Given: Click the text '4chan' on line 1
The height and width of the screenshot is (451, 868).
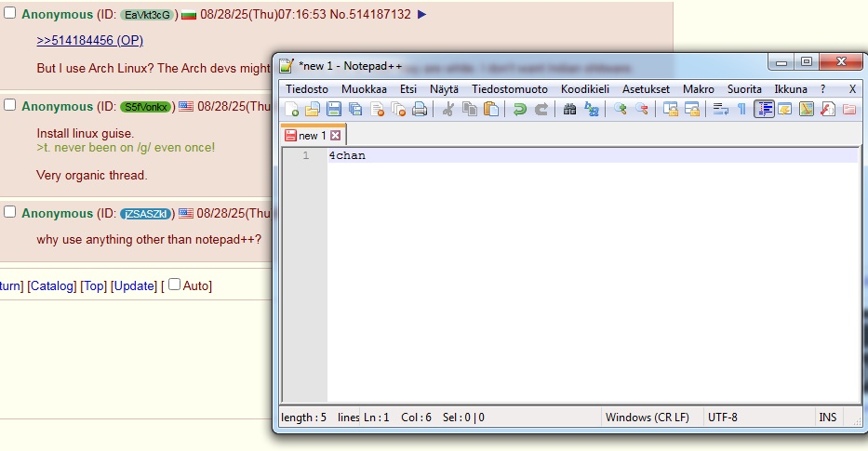Looking at the screenshot, I should [x=347, y=155].
